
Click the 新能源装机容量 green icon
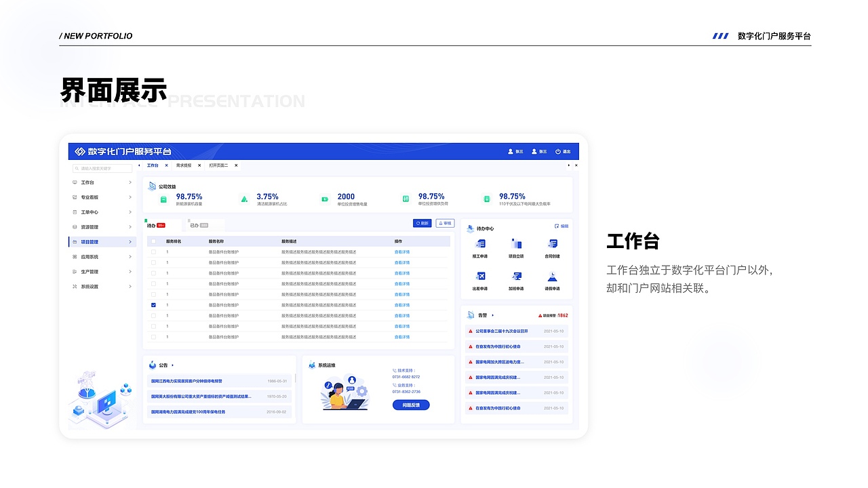163,199
